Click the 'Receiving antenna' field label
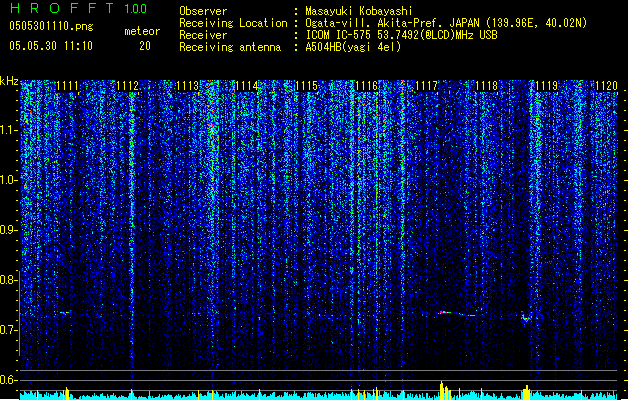This screenshot has height=400, width=629. [x=230, y=47]
